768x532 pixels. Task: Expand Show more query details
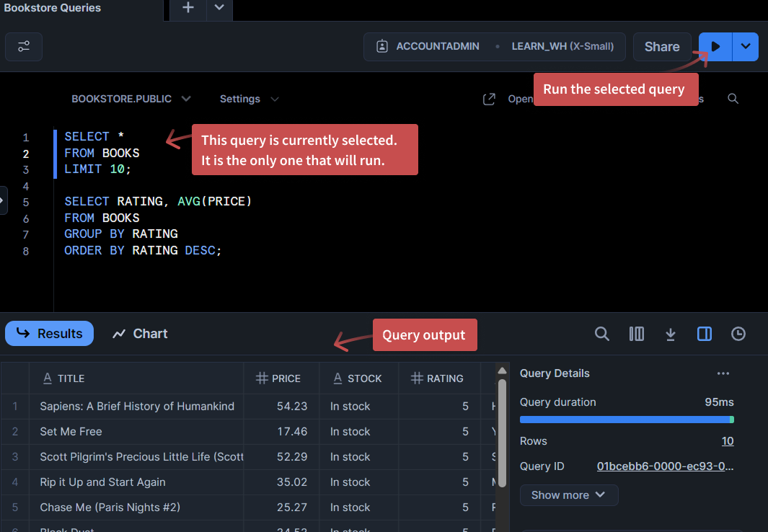569,495
